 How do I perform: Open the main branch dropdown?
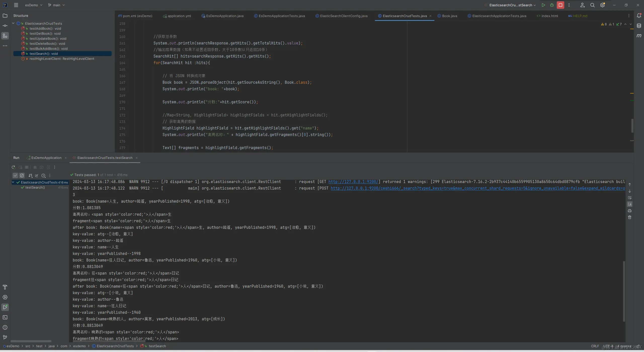point(57,5)
